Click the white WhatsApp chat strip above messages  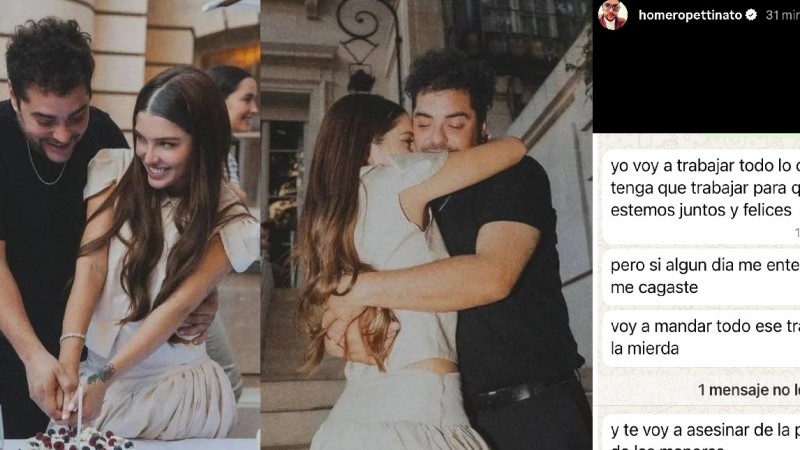click(x=696, y=140)
